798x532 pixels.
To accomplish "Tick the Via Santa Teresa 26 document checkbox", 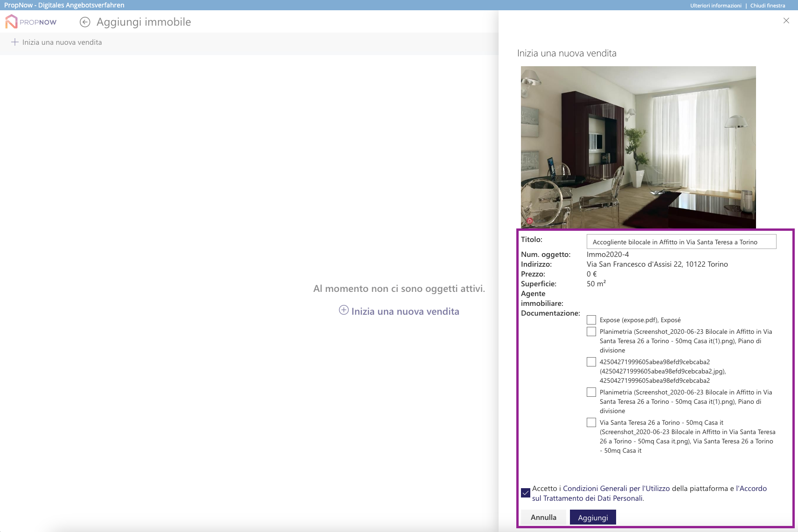I will pyautogui.click(x=591, y=422).
